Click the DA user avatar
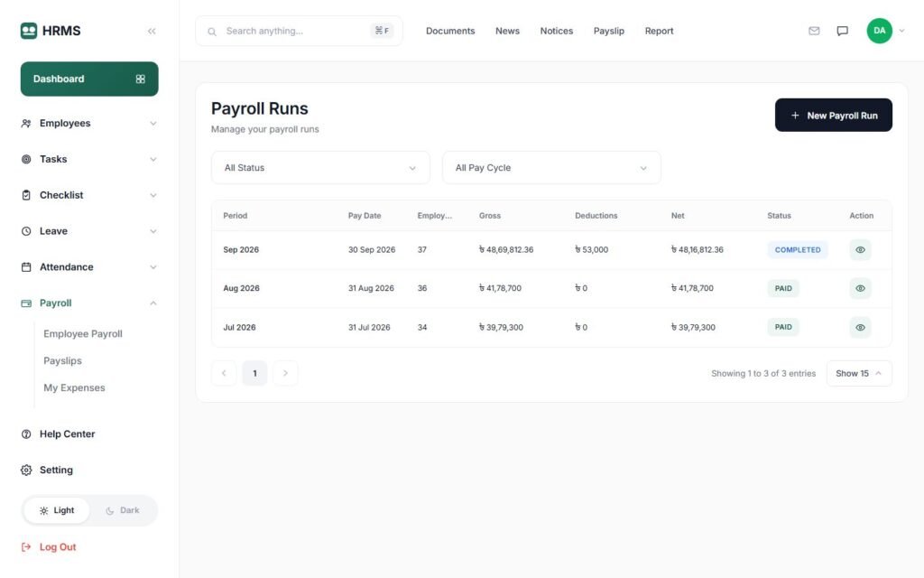Image resolution: width=924 pixels, height=578 pixels. [x=879, y=31]
